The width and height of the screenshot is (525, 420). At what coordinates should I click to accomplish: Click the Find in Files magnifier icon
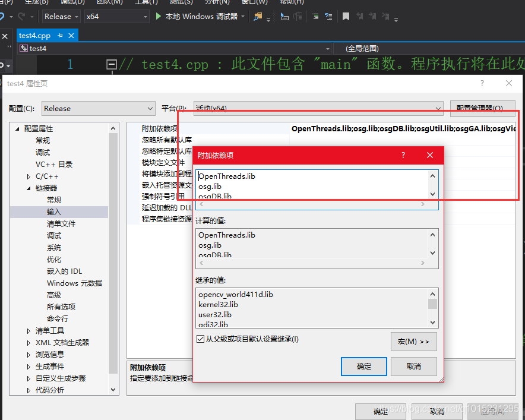(x=257, y=17)
